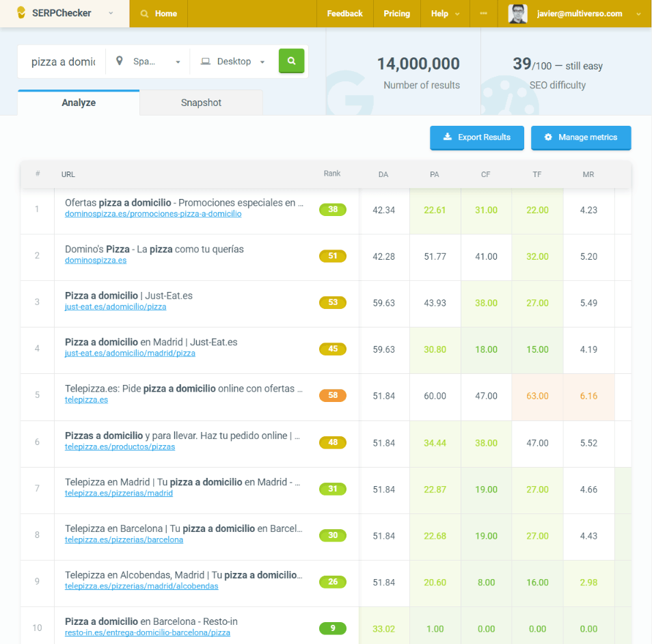Click the green search icon
652x644 pixels.
tap(291, 61)
